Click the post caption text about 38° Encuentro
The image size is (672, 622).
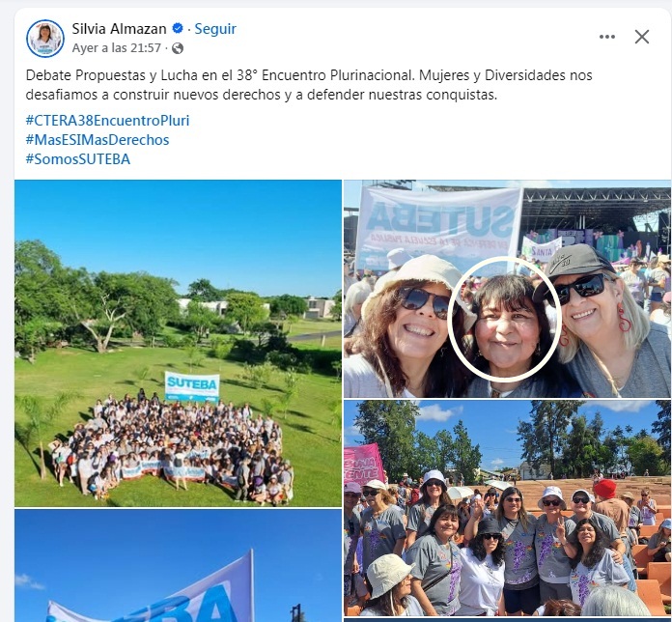pos(309,85)
